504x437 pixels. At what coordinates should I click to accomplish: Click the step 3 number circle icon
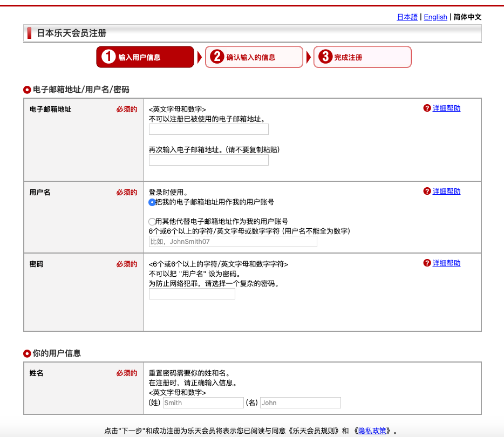[x=325, y=57]
